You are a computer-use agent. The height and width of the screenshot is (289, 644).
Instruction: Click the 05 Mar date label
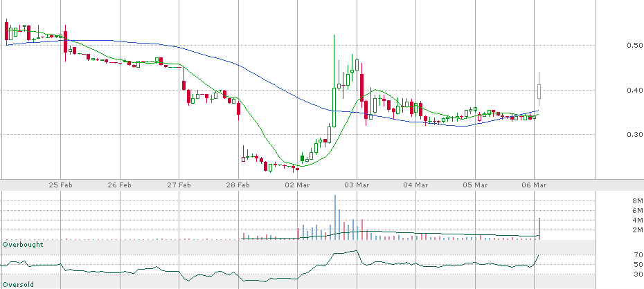pos(475,185)
